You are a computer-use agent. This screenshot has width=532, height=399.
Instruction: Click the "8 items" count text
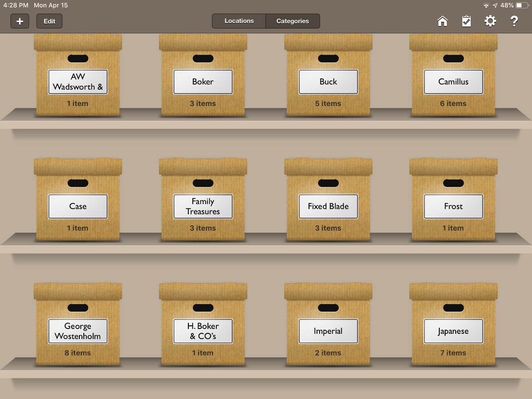pyautogui.click(x=78, y=353)
